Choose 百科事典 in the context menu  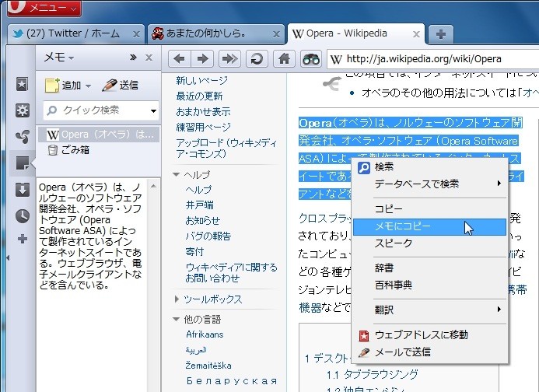(x=429, y=285)
